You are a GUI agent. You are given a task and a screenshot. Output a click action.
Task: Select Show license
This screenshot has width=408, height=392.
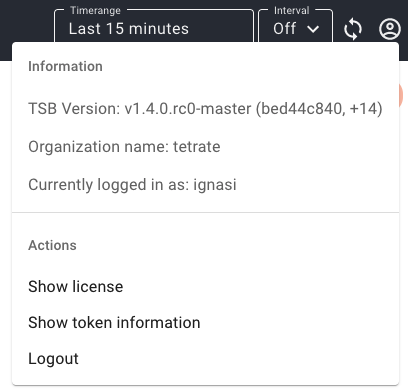[x=205, y=287]
